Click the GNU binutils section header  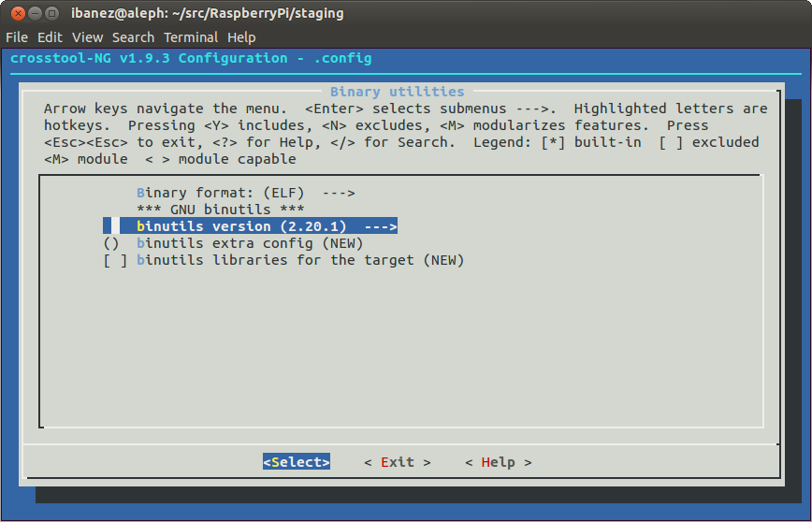[x=221, y=210]
